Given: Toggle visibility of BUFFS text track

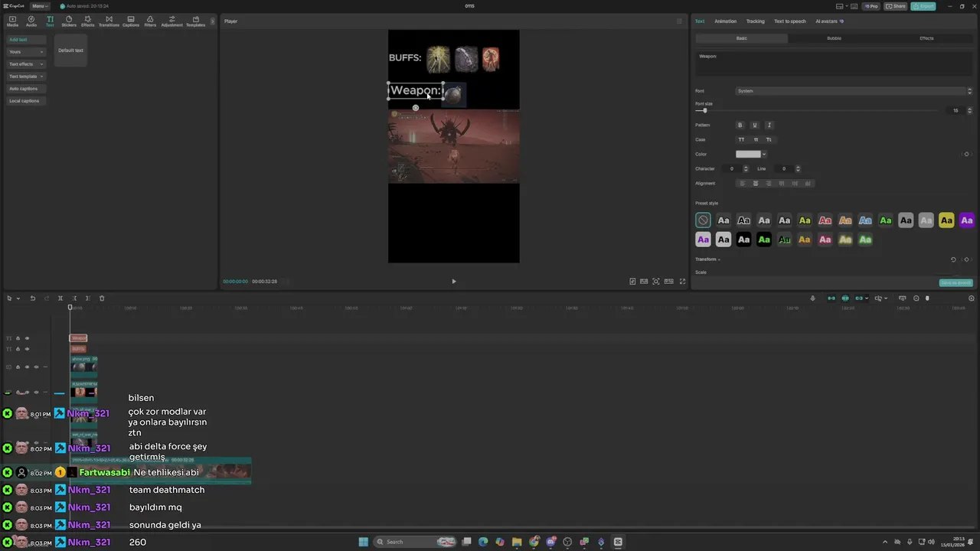Looking at the screenshot, I should point(27,349).
